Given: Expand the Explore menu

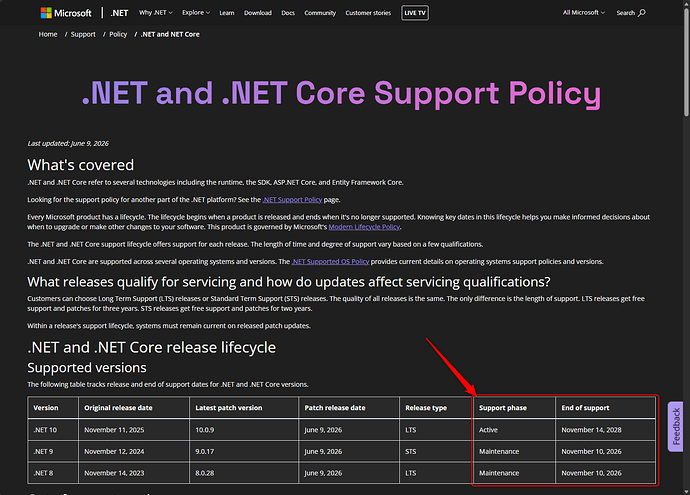Looking at the screenshot, I should pyautogui.click(x=196, y=13).
